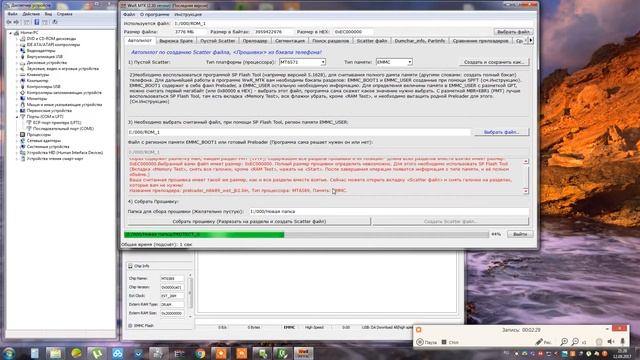Switch to the Поиск разделов tab

(330, 41)
